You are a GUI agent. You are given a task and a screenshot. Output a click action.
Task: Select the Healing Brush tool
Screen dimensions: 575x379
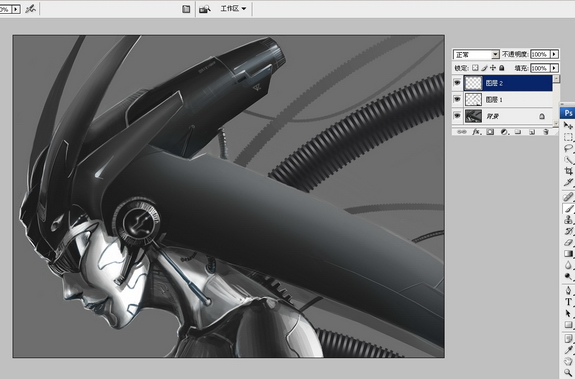click(x=568, y=197)
